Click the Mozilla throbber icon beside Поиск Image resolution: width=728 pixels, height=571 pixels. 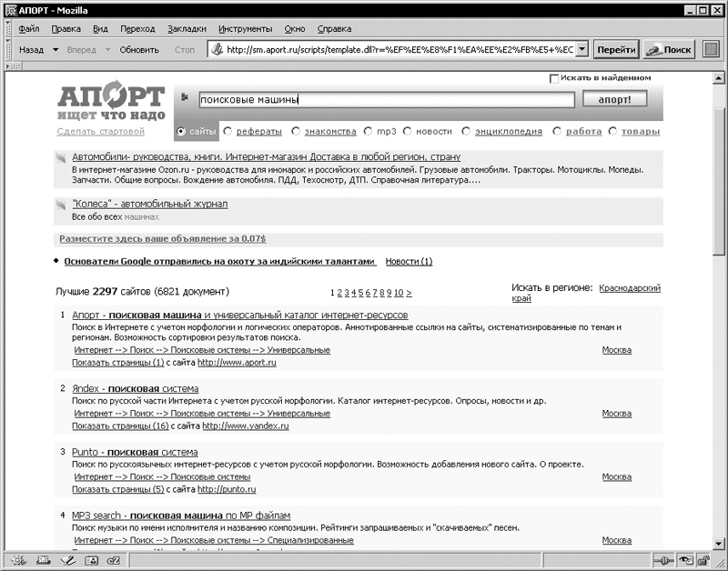[x=711, y=49]
